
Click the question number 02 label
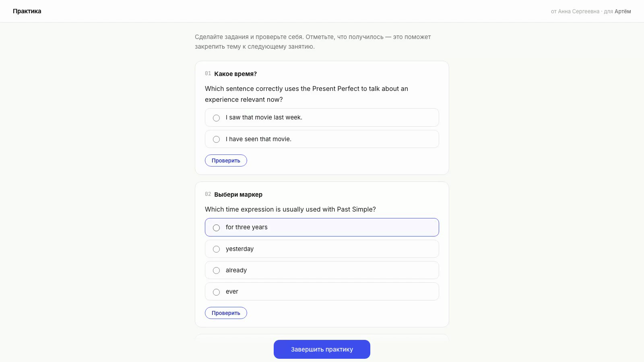coord(208,194)
